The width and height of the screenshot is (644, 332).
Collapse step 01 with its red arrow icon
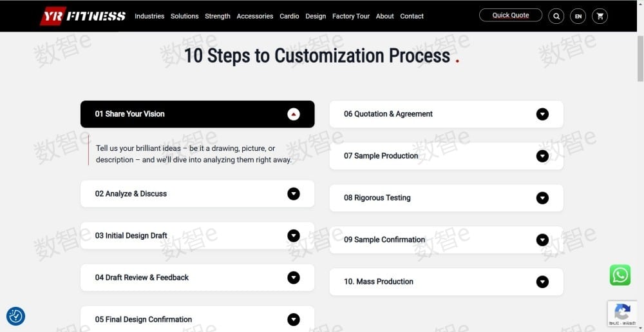coord(293,114)
